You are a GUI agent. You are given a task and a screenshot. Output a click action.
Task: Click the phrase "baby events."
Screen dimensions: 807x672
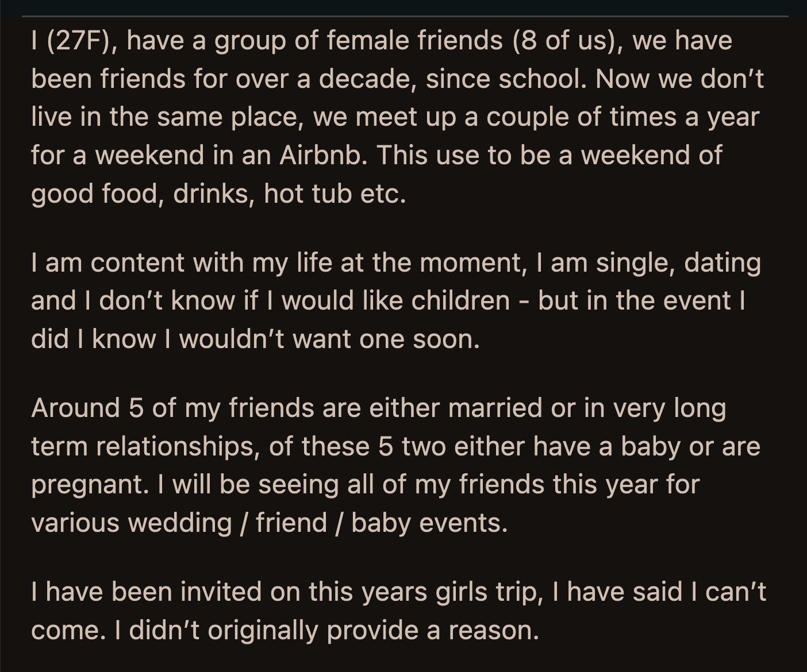(429, 523)
